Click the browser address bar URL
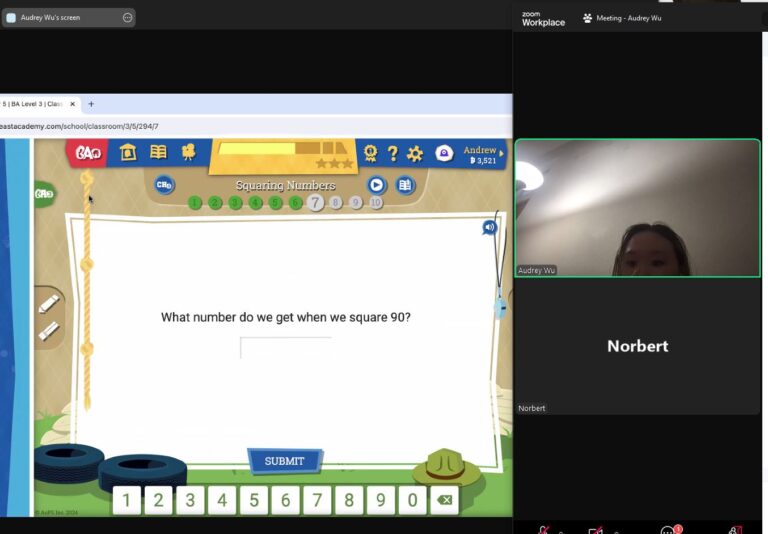Image resolution: width=768 pixels, height=534 pixels. point(79,126)
